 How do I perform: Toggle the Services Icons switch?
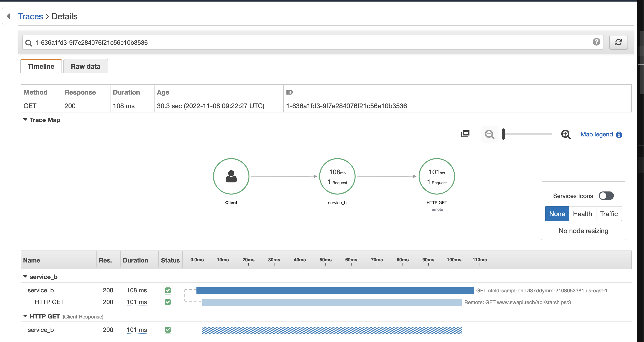pyautogui.click(x=606, y=196)
